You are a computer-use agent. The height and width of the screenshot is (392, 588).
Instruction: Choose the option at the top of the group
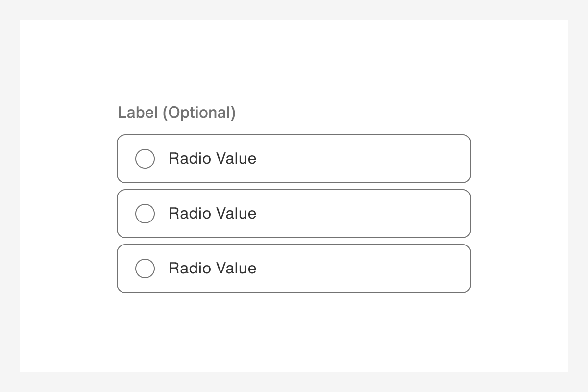point(294,159)
